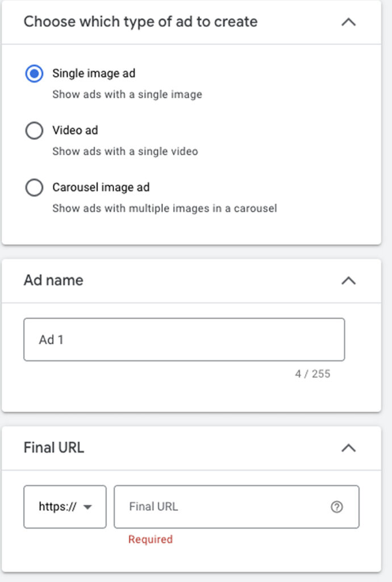Viewport: 392px width, 582px height.
Task: Click the 'Ad name' section heading
Action: [x=53, y=280]
